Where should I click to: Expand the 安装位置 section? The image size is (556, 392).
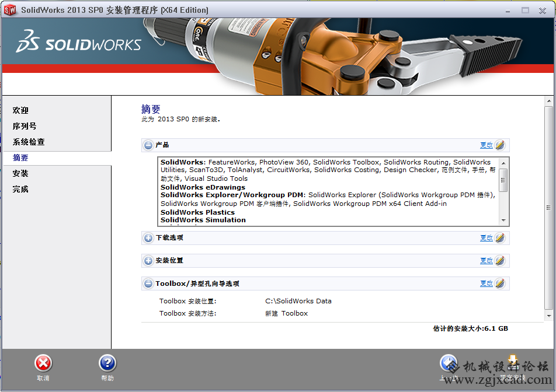(x=148, y=261)
